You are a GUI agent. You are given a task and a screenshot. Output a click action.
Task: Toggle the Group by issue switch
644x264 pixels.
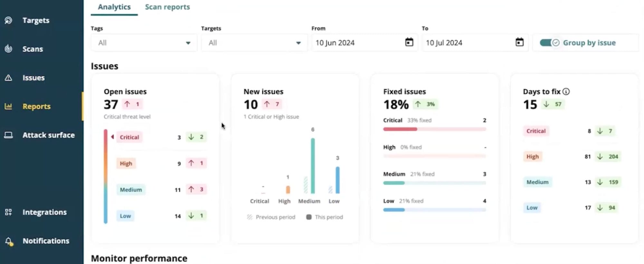[x=549, y=43]
